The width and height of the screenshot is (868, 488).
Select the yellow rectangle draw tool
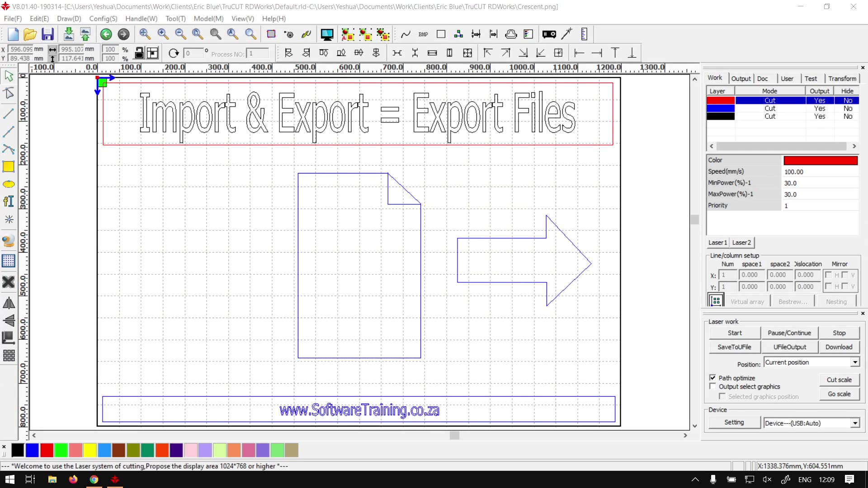[x=9, y=167]
